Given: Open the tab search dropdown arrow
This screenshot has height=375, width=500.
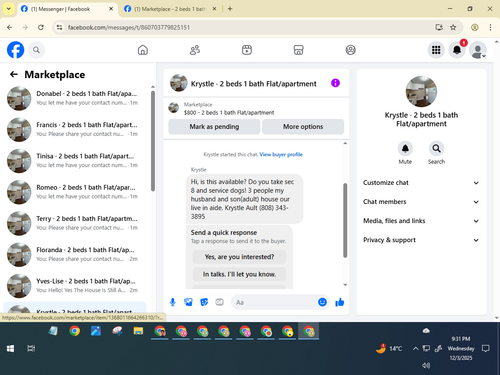Looking at the screenshot, I should (9, 9).
